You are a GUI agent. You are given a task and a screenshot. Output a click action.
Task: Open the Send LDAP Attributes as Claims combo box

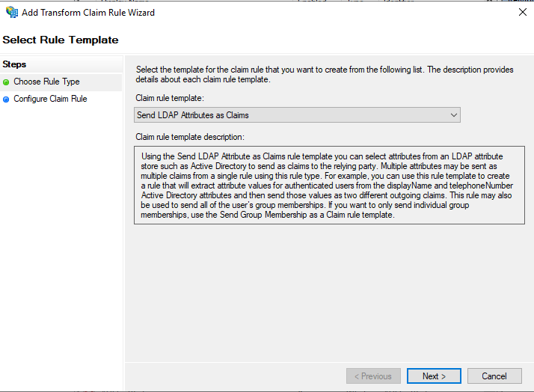(297, 115)
